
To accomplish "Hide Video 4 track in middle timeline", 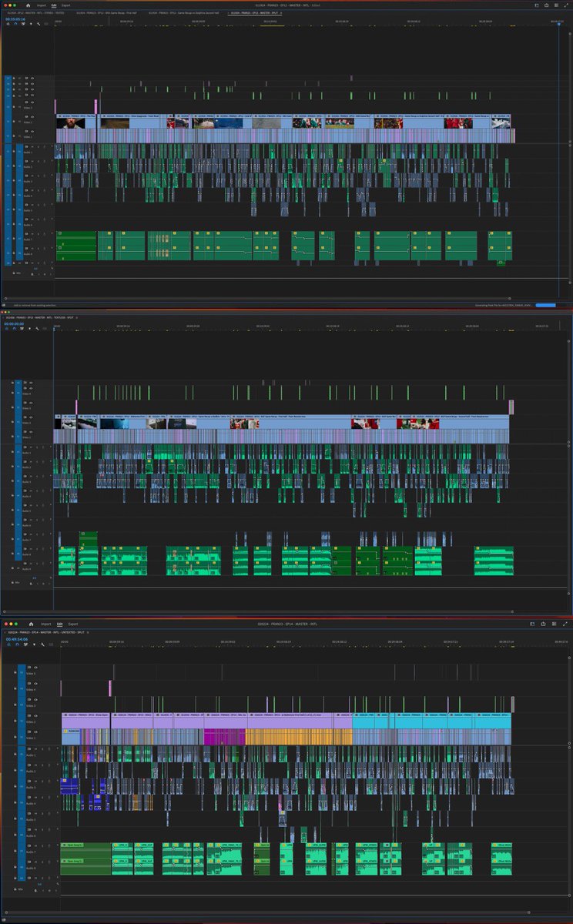I will (x=31, y=388).
